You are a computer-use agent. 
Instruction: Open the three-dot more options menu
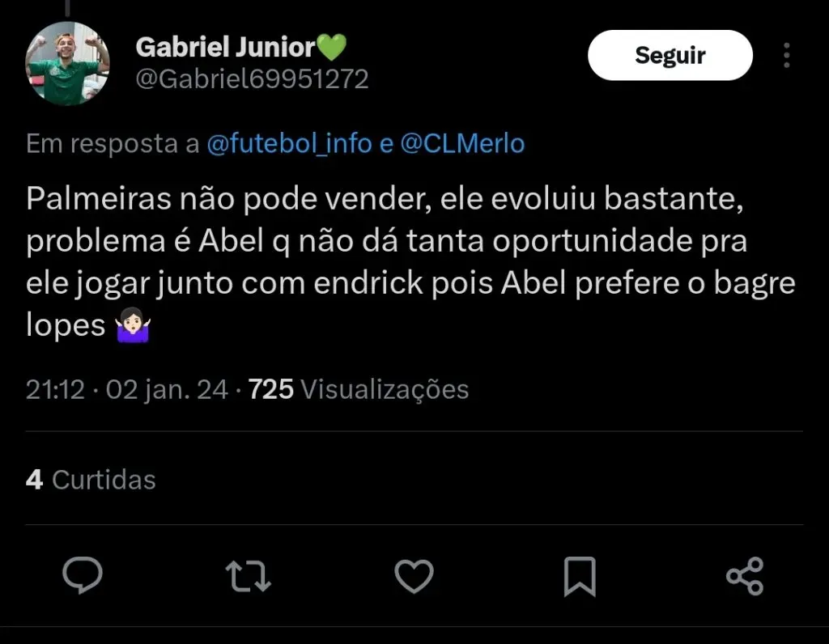coord(787,55)
